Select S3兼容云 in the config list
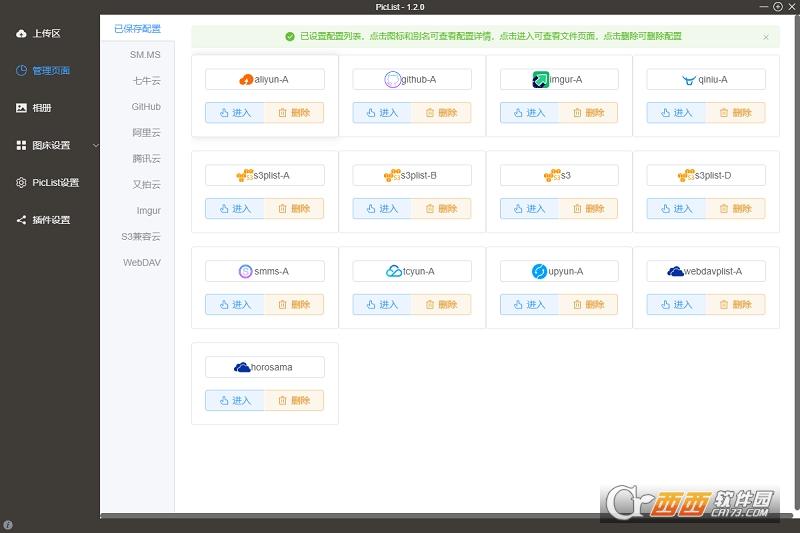Viewport: 800px width, 533px height. pos(141,237)
